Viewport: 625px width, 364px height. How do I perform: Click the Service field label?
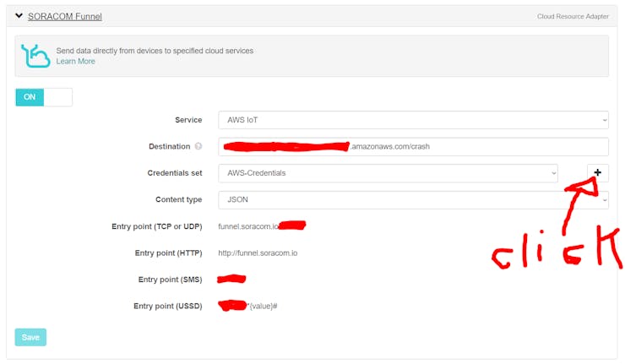pyautogui.click(x=188, y=120)
